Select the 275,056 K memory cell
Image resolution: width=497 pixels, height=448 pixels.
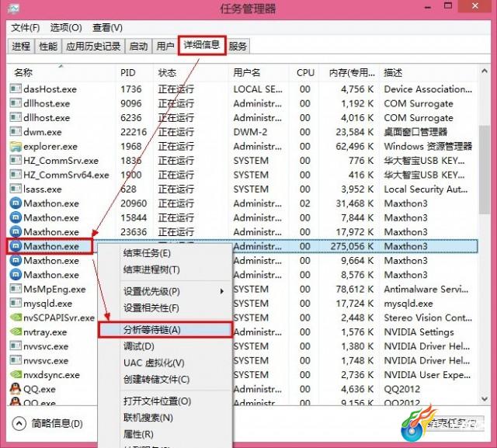(352, 246)
